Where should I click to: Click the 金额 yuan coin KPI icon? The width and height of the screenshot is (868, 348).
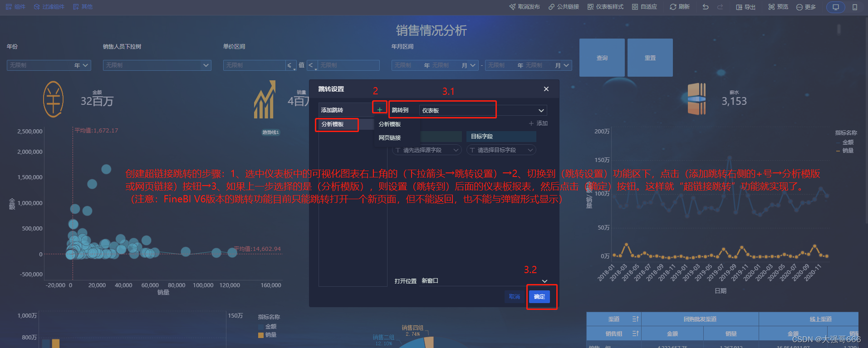point(53,99)
